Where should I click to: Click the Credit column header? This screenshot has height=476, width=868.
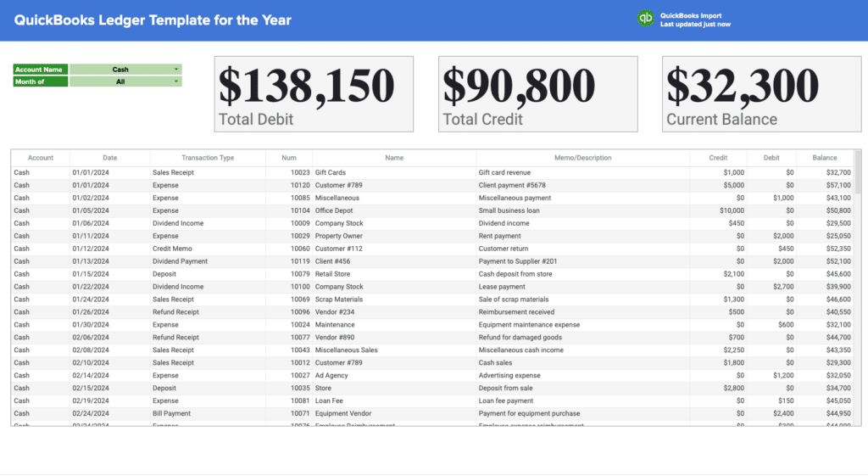(718, 158)
